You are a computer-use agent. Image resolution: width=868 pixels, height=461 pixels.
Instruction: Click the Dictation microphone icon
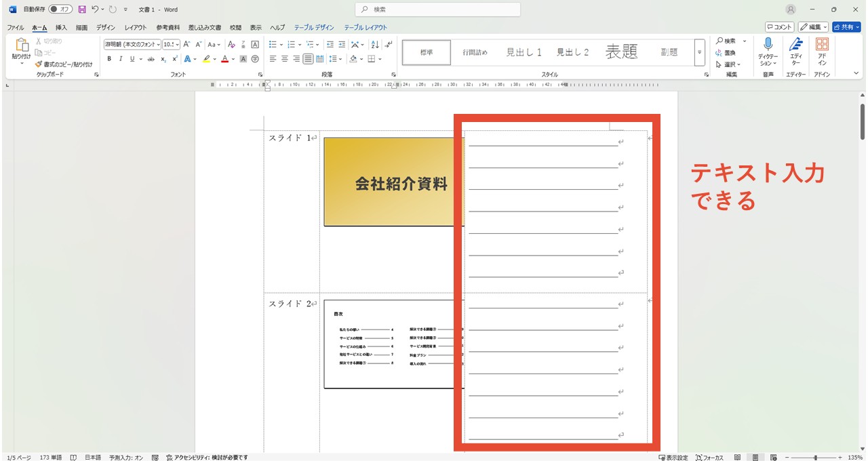coord(768,45)
